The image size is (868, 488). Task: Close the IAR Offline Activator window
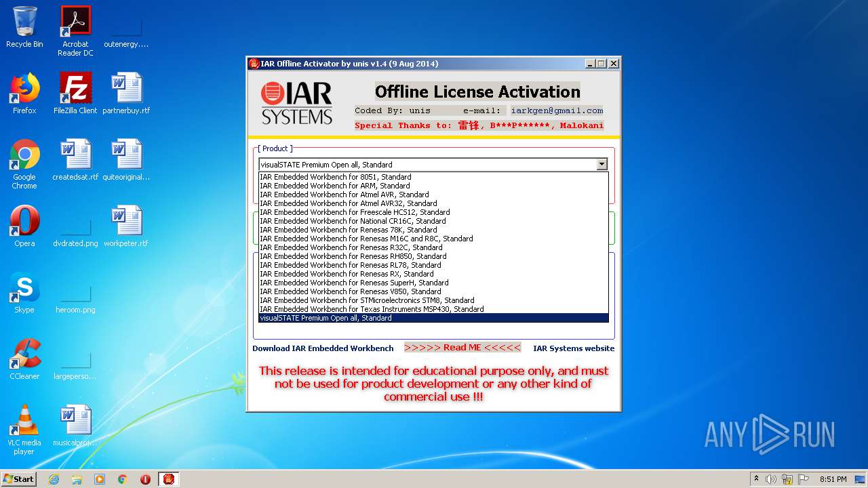coord(614,64)
